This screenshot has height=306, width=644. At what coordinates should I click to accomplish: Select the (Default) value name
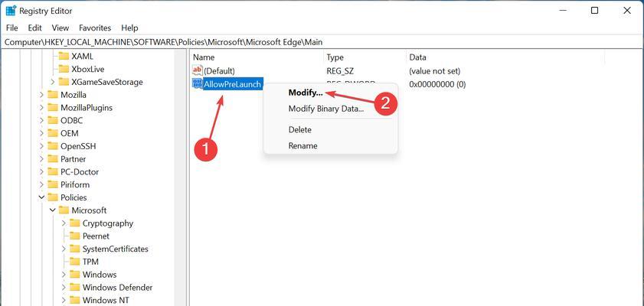219,71
